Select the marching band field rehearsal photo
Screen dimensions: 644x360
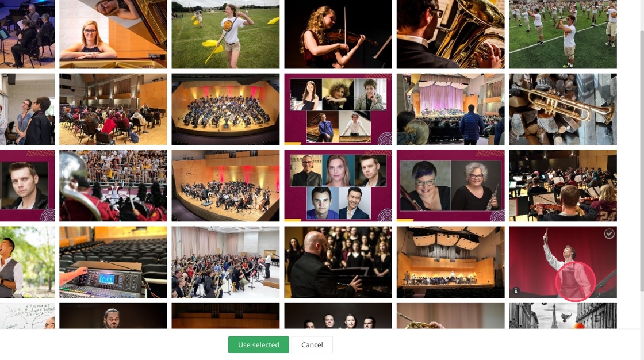[563, 34]
